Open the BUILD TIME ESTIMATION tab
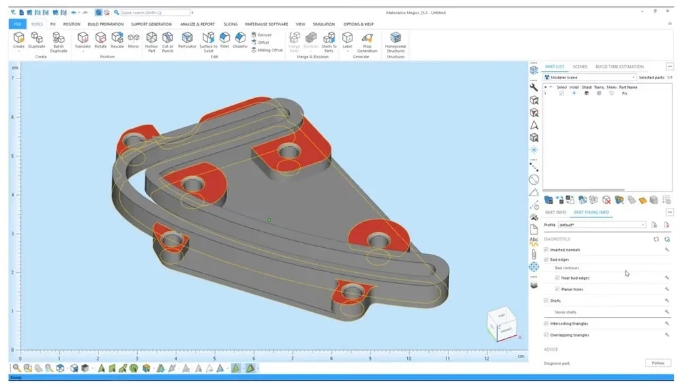 click(x=620, y=67)
